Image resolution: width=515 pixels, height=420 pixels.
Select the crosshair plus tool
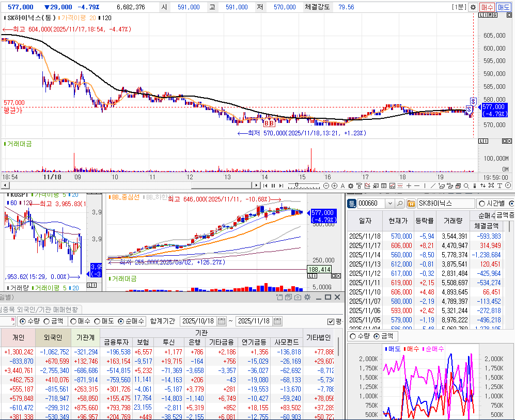point(409,185)
